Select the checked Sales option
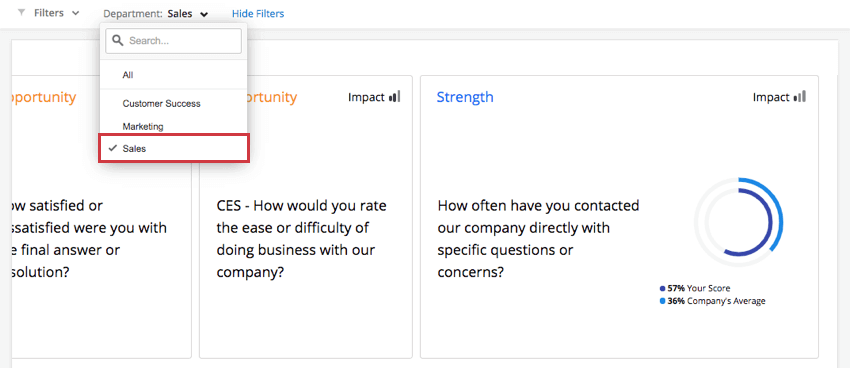This screenshot has height=368, width=850. 173,148
